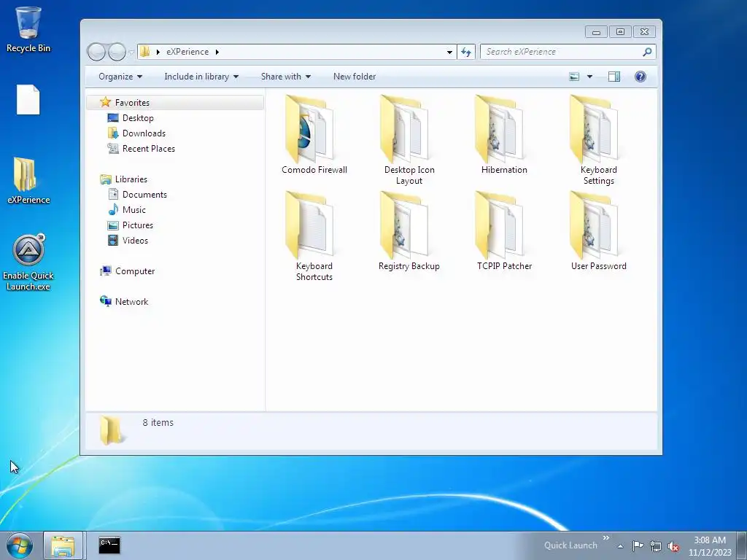The width and height of the screenshot is (747, 560).
Task: Select Enable Quick Launch.exe desktop icon
Action: coord(28,262)
